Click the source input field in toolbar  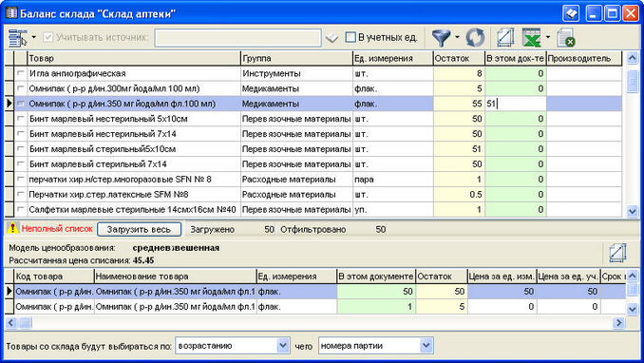click(237, 38)
